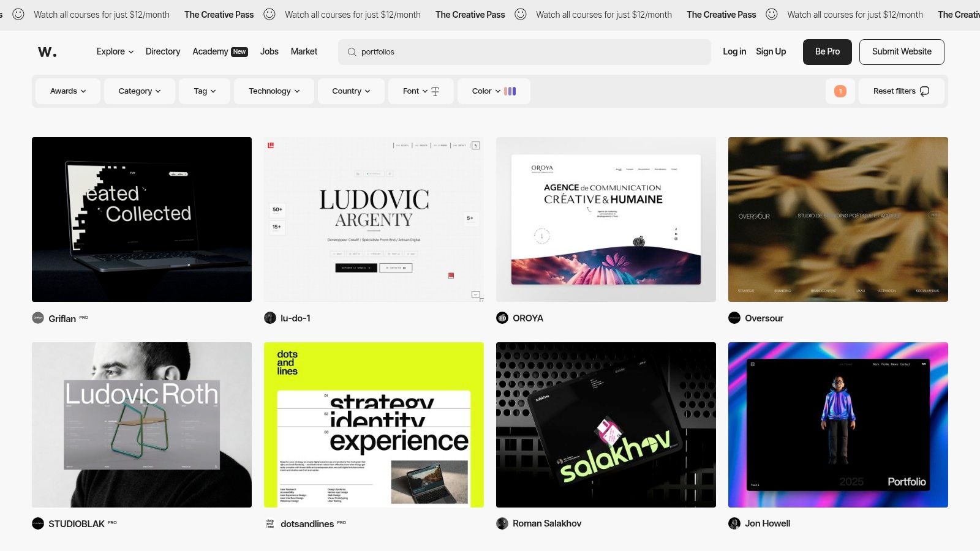The height and width of the screenshot is (551, 980).
Task: Click OROYA's circular avatar icon
Action: pos(502,318)
